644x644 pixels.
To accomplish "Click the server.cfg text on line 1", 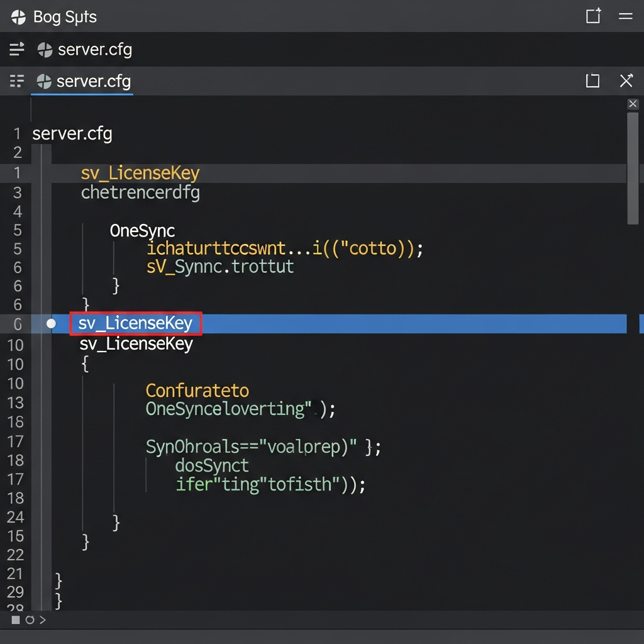I will point(72,134).
